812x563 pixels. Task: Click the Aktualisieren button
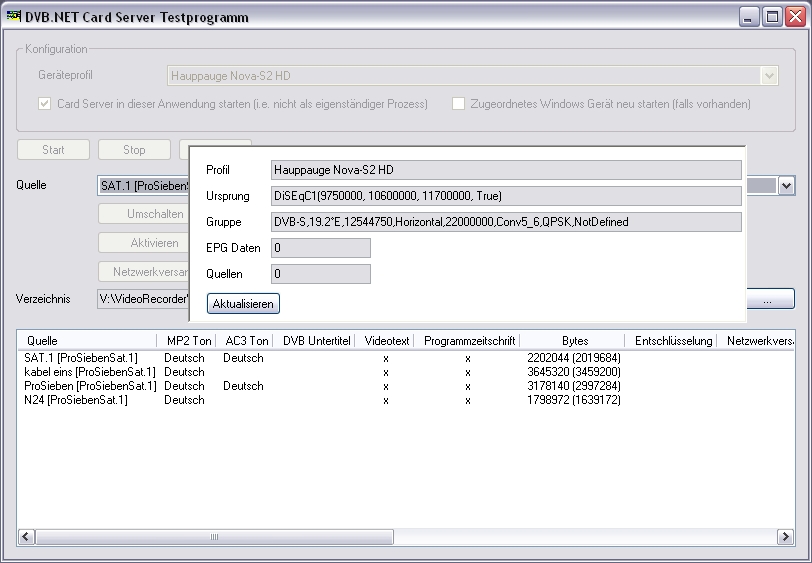pyautogui.click(x=243, y=303)
